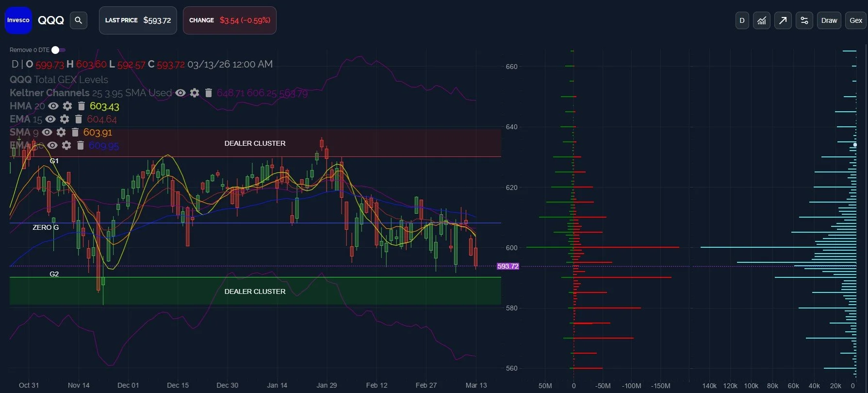868x393 pixels.
Task: Open the sliders settings button
Action: click(x=804, y=20)
